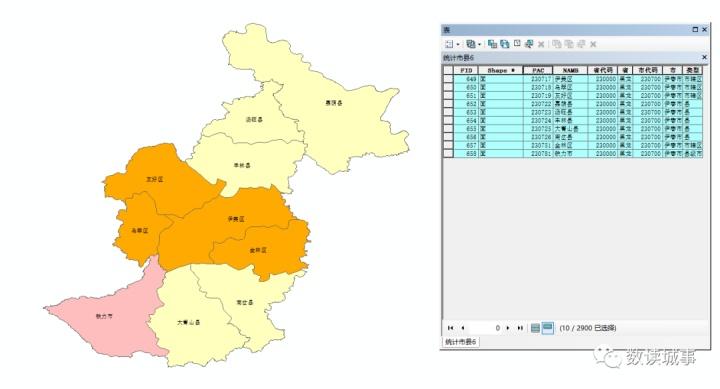Zoom to selected features icon

click(529, 44)
